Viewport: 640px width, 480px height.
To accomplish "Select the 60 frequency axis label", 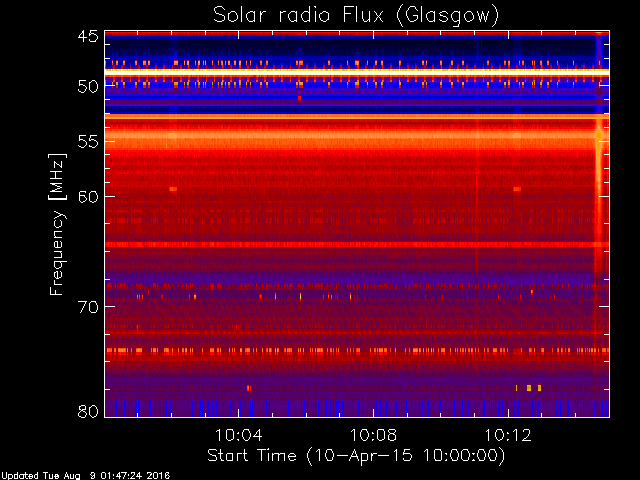I will point(88,196).
